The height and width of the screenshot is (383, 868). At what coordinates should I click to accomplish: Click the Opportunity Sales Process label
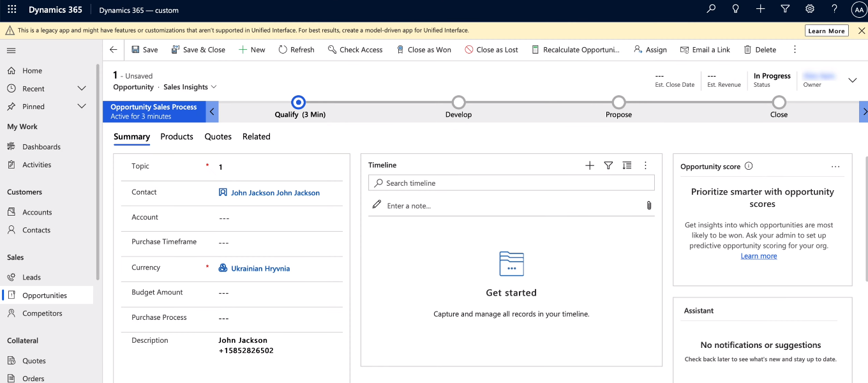tap(154, 107)
